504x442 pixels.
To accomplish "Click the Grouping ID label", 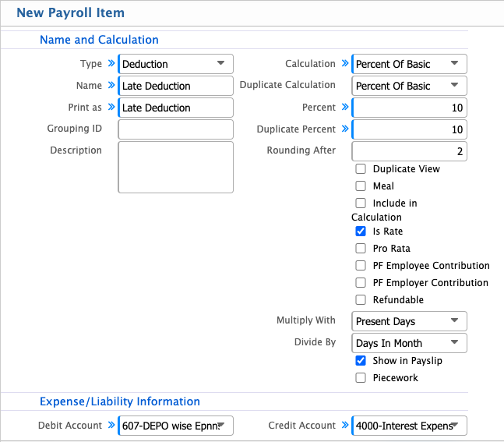I will 74,129.
